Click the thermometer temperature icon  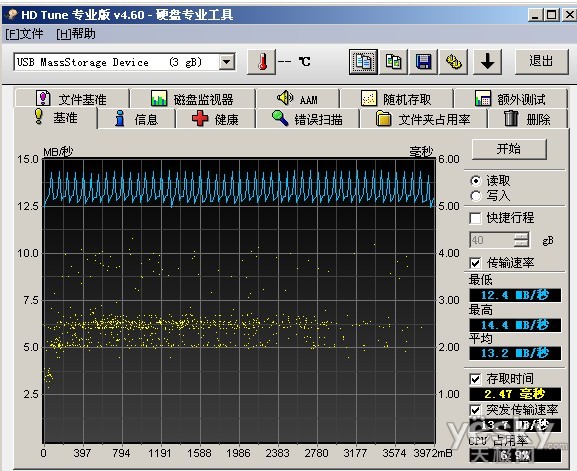[x=262, y=62]
